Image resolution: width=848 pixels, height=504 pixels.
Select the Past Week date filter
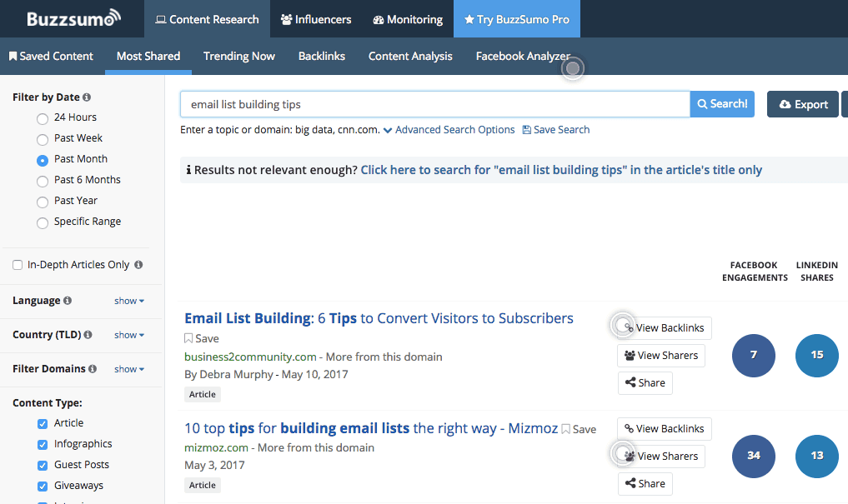(x=43, y=139)
